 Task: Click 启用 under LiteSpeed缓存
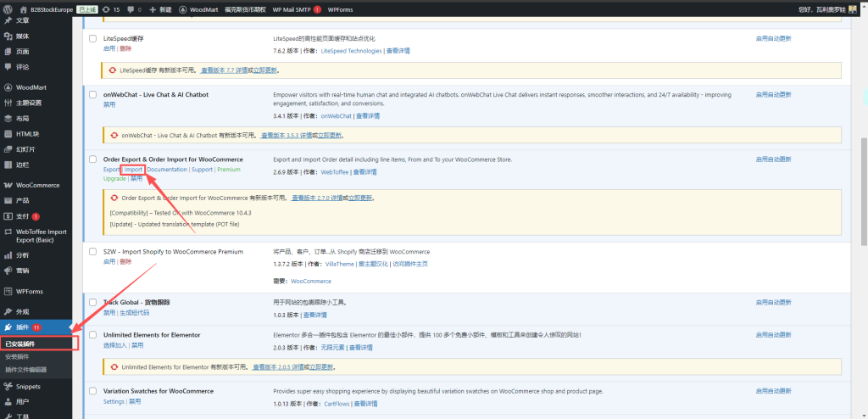pos(109,49)
